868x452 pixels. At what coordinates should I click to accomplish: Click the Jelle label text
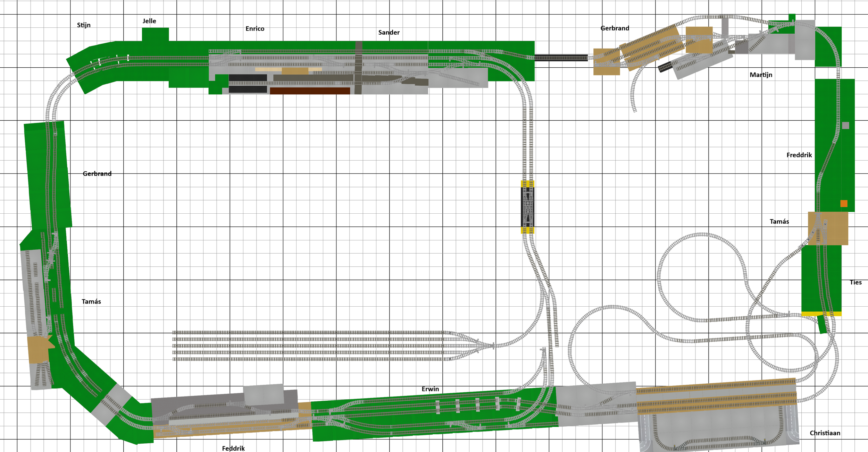coord(149,21)
